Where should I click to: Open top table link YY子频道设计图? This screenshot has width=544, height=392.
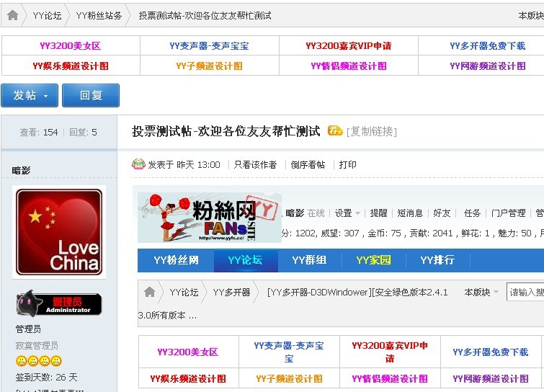click(x=209, y=66)
